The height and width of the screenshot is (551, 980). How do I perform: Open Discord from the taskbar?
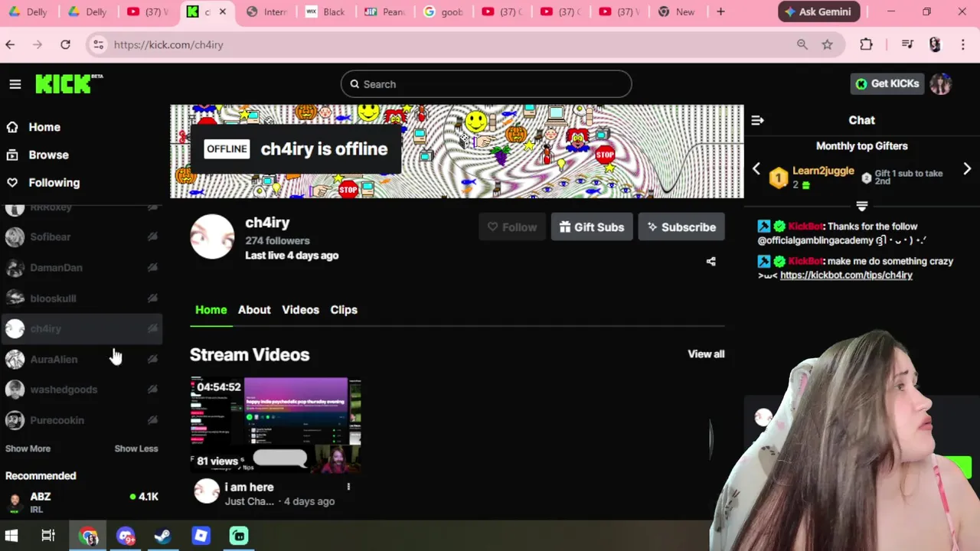(126, 536)
